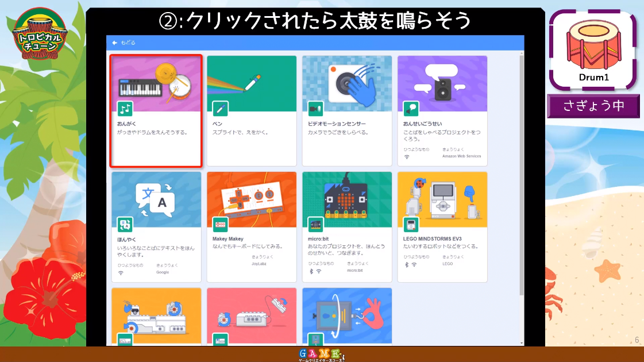Select the micro:bit extension title
The height and width of the screenshot is (362, 644).
click(318, 238)
